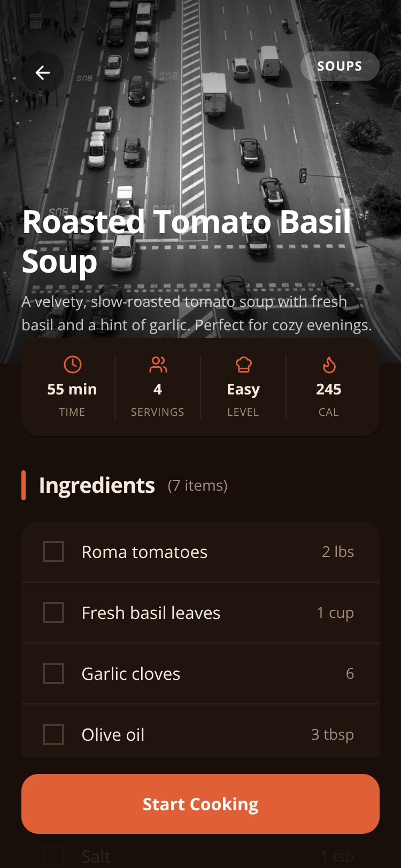
Task: Select the Garlic cloves ingredient row
Action: point(200,673)
